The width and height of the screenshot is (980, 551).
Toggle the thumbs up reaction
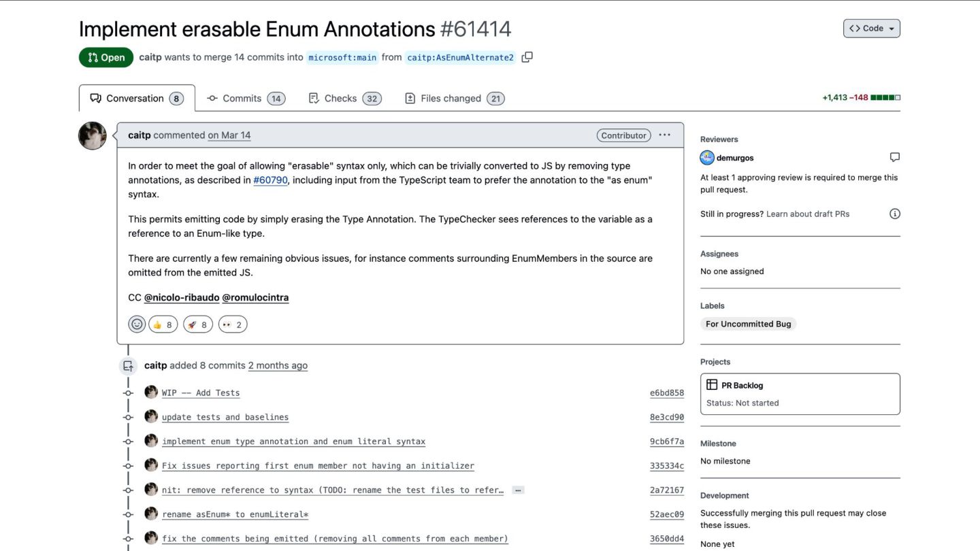(163, 324)
